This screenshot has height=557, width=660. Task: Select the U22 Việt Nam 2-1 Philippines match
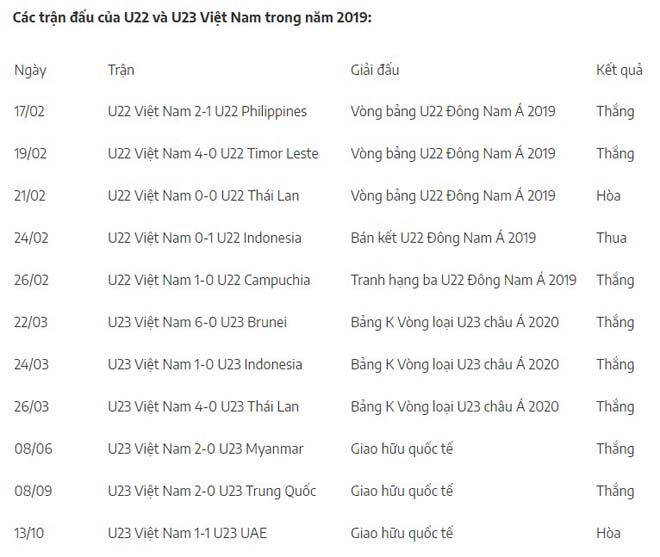tap(207, 112)
